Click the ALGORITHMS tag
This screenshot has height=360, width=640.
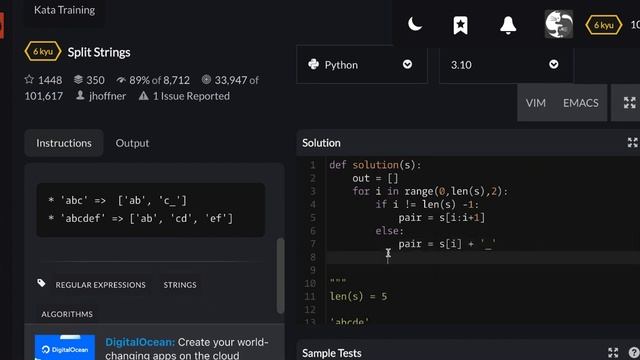[67, 314]
